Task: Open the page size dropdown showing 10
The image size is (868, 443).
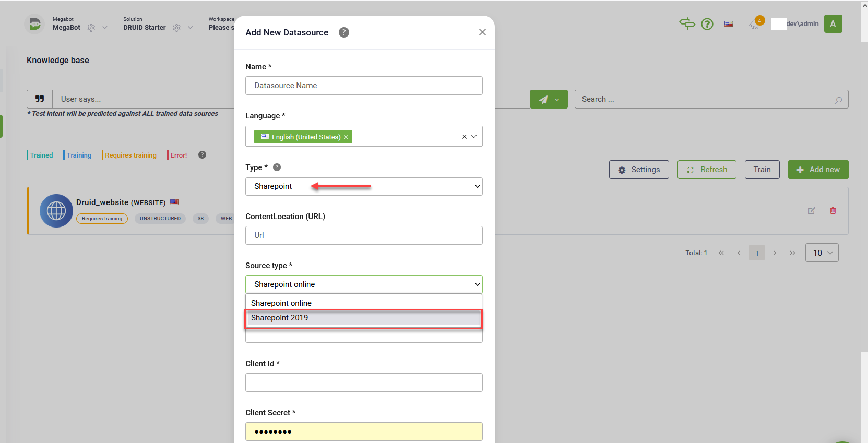Action: pos(822,253)
